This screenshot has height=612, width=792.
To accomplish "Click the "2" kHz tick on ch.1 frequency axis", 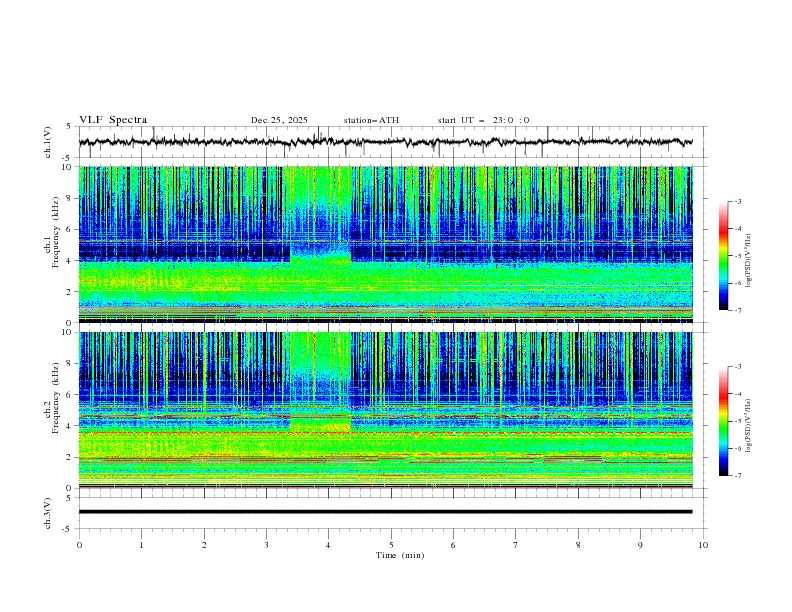I will point(70,292).
